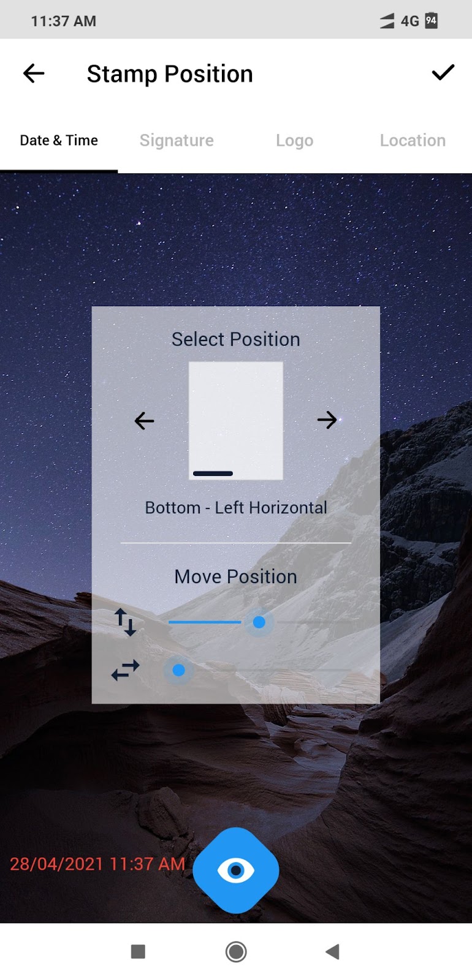Image resolution: width=472 pixels, height=980 pixels.
Task: Click the horizontal position slider handle
Action: (179, 670)
